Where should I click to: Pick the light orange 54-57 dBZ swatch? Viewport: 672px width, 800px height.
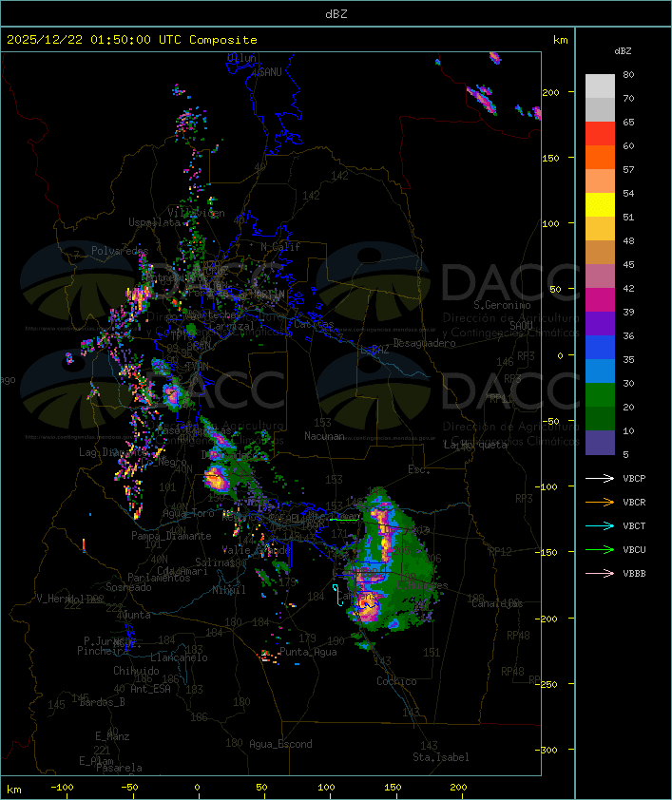[600, 181]
